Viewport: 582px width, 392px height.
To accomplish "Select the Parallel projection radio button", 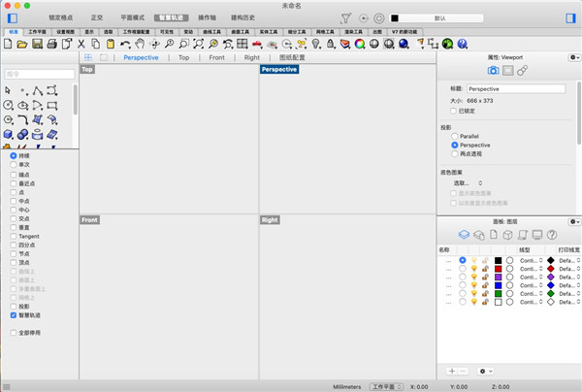I will click(x=454, y=136).
